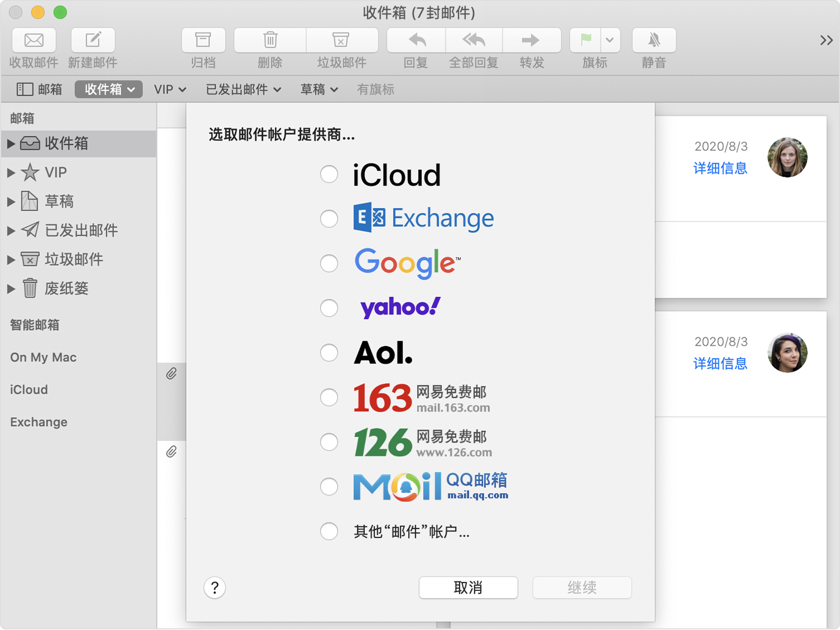Click the paperclip attachment icon in the upper message row
This screenshot has width=840, height=630.
[x=171, y=374]
